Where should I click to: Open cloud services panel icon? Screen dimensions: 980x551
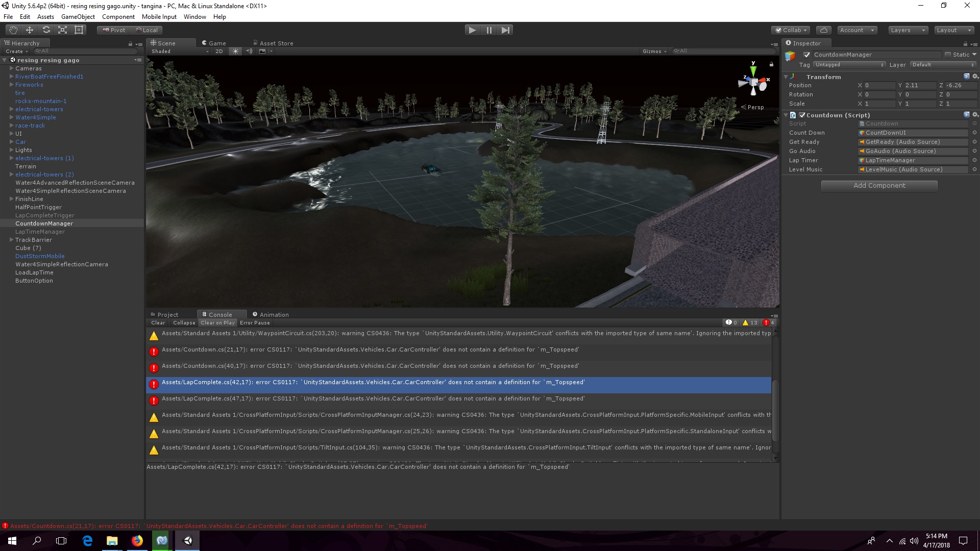(823, 30)
